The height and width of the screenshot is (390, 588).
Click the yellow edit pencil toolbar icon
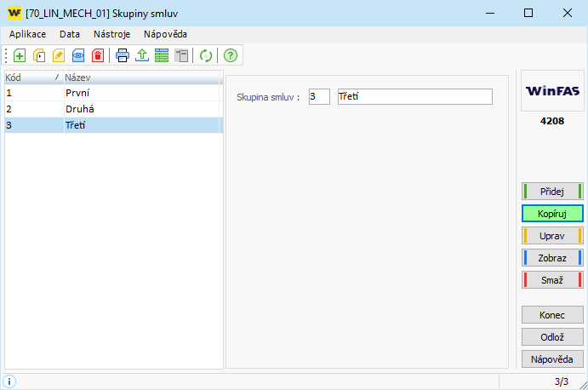click(59, 55)
